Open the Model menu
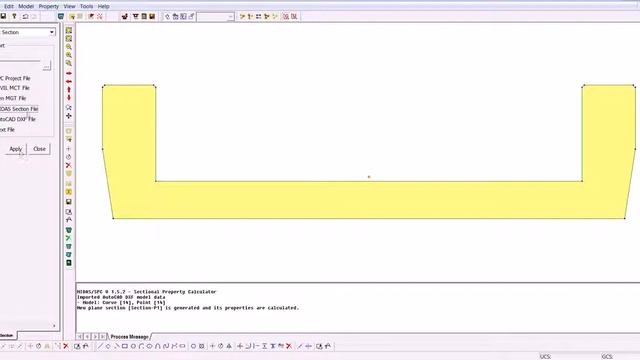 coord(26,6)
